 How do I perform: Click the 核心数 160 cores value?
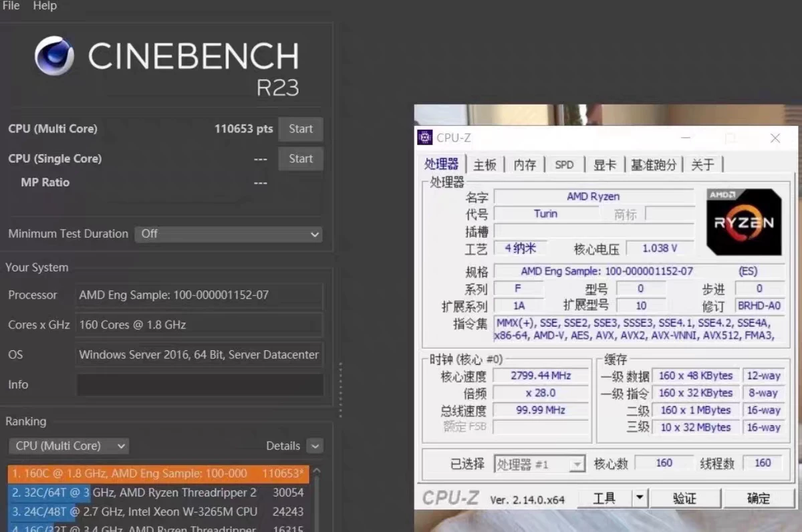(664, 463)
